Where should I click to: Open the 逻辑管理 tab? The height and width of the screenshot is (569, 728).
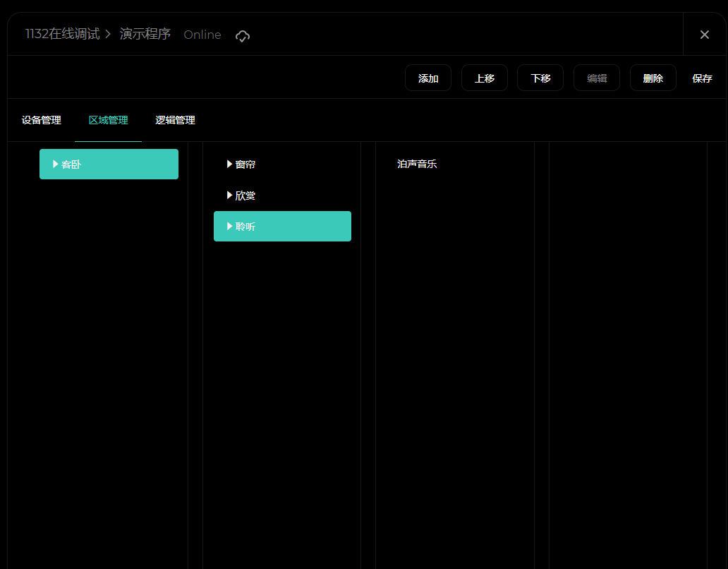pos(175,120)
